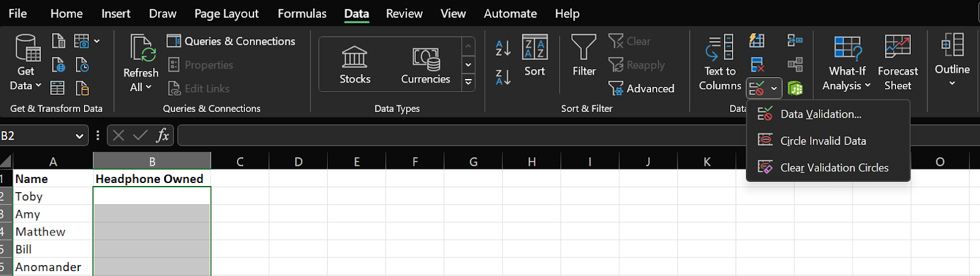Sort Z to A descending
This screenshot has height=276, width=980.
click(503, 77)
